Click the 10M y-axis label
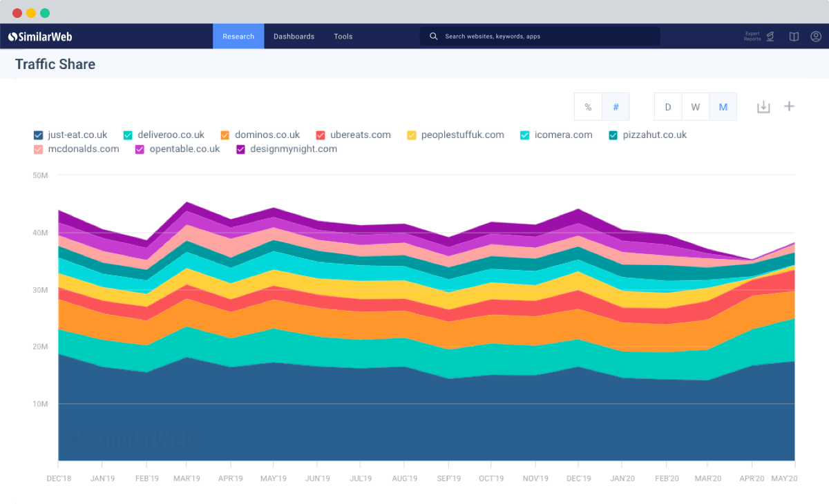The image size is (829, 504). pos(40,404)
